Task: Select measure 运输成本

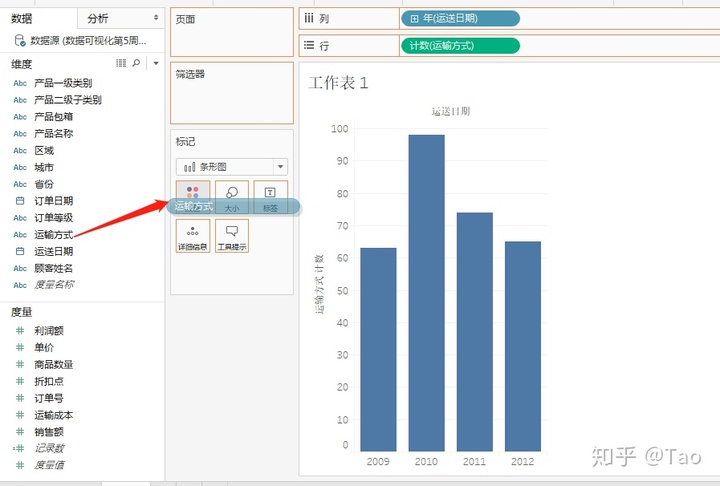Action: coord(53,415)
